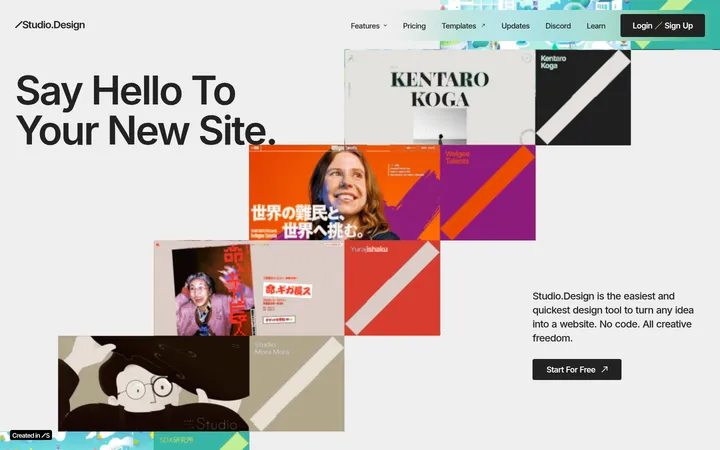Expand the Features dropdown menu
720x450 pixels.
click(x=369, y=26)
